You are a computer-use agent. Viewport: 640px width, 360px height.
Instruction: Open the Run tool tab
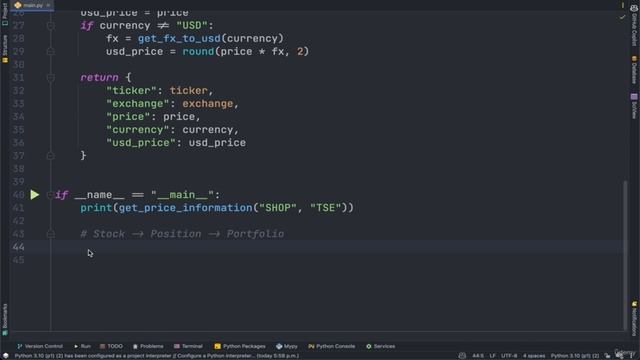pyautogui.click(x=82, y=346)
